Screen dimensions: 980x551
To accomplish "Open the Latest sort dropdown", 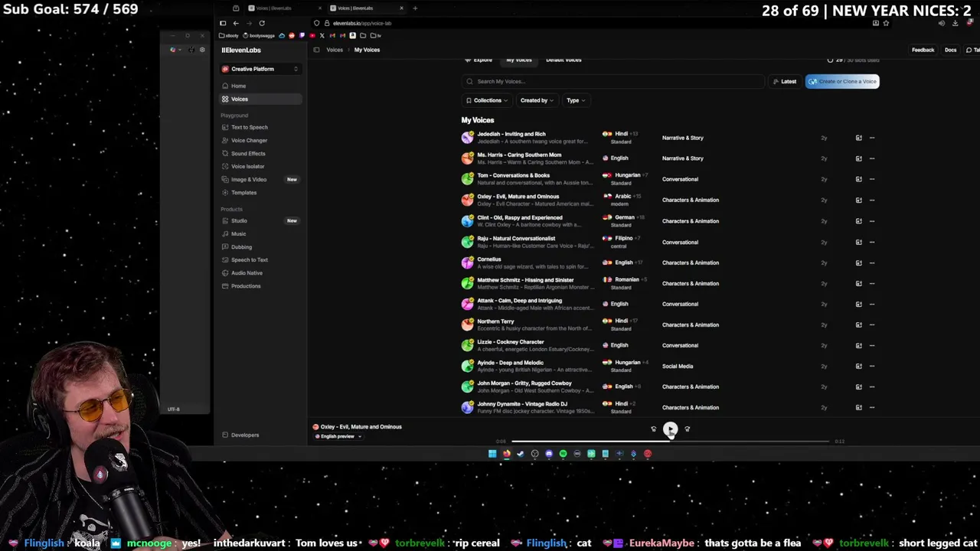I will pyautogui.click(x=784, y=81).
